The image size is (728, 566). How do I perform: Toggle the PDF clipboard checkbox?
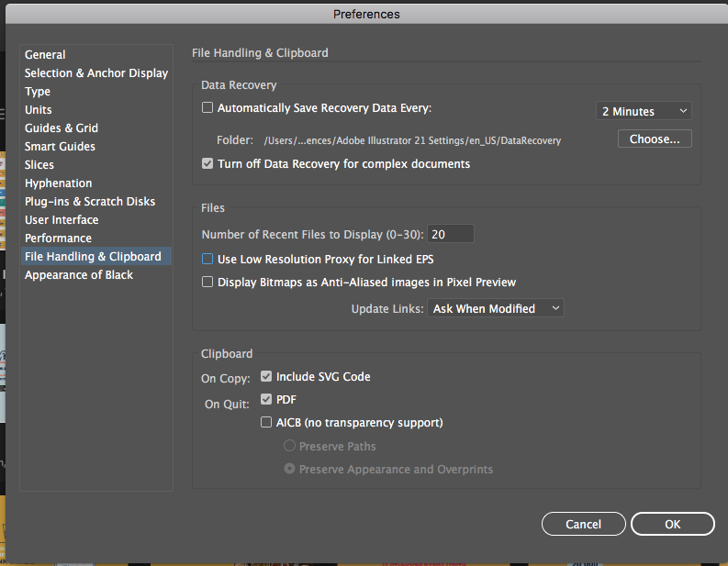266,400
